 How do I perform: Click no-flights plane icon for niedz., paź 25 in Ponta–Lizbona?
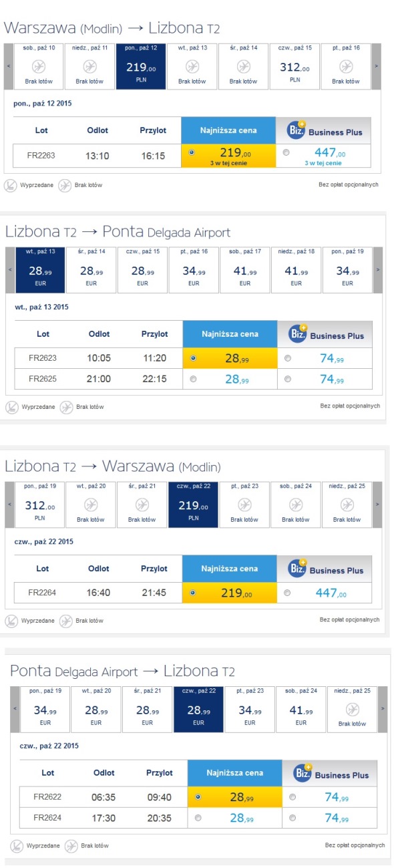(x=352, y=708)
